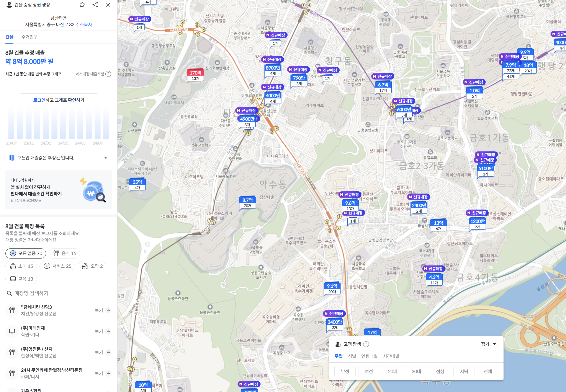Click the 3400만 3개 map marker
Screen dimensions: 566x392
click(x=335, y=325)
